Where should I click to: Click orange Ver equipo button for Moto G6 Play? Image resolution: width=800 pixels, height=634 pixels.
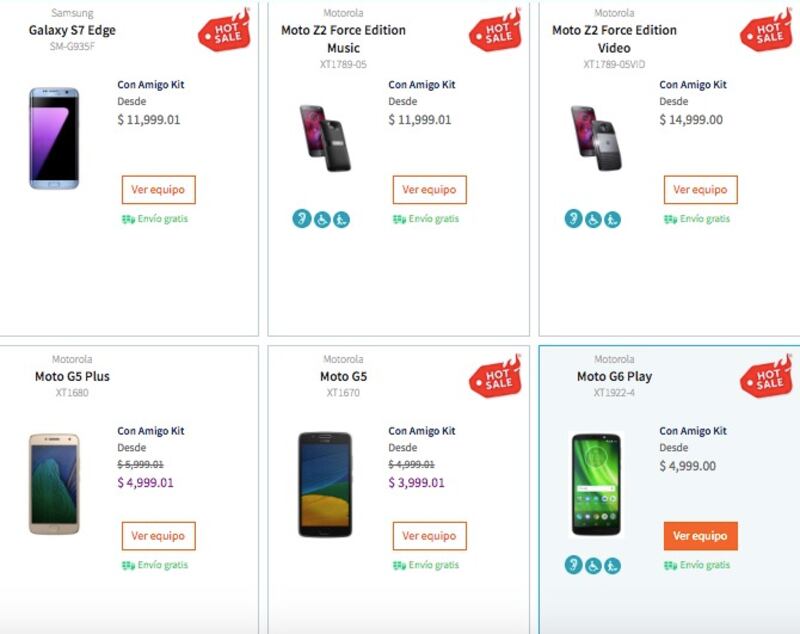[x=700, y=535]
